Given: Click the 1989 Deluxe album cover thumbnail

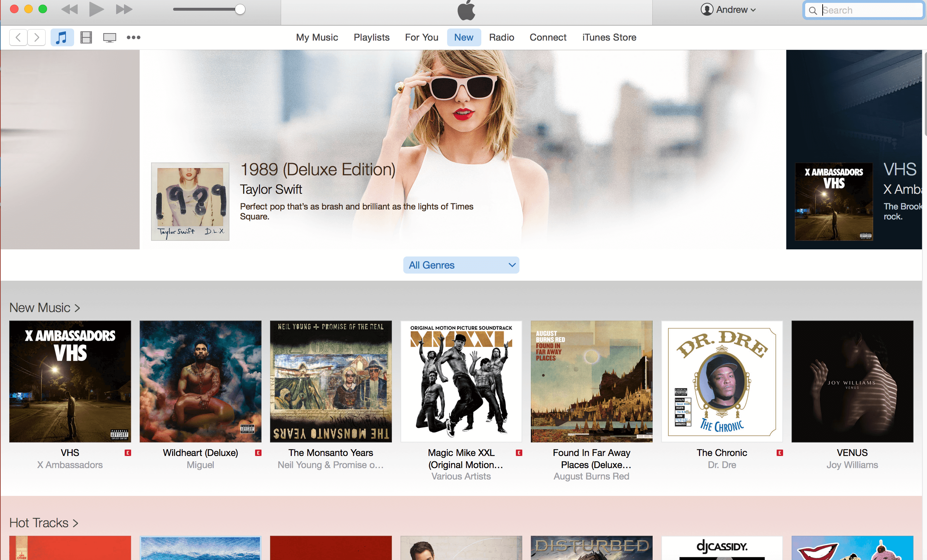Looking at the screenshot, I should click(190, 202).
